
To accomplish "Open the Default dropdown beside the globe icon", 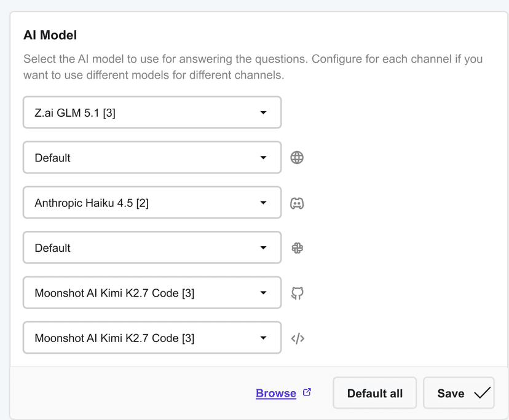I will [x=152, y=158].
